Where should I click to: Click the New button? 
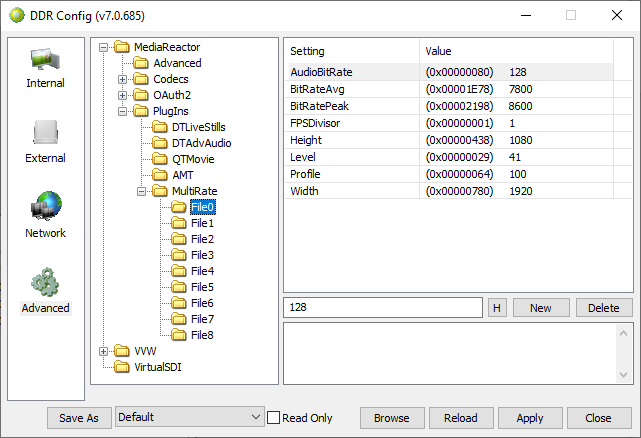point(541,308)
